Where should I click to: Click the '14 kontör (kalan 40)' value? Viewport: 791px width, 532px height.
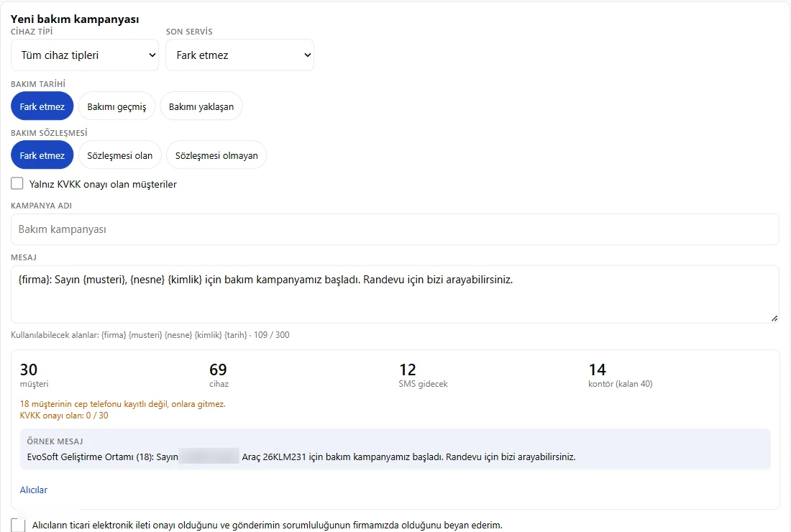(x=621, y=376)
